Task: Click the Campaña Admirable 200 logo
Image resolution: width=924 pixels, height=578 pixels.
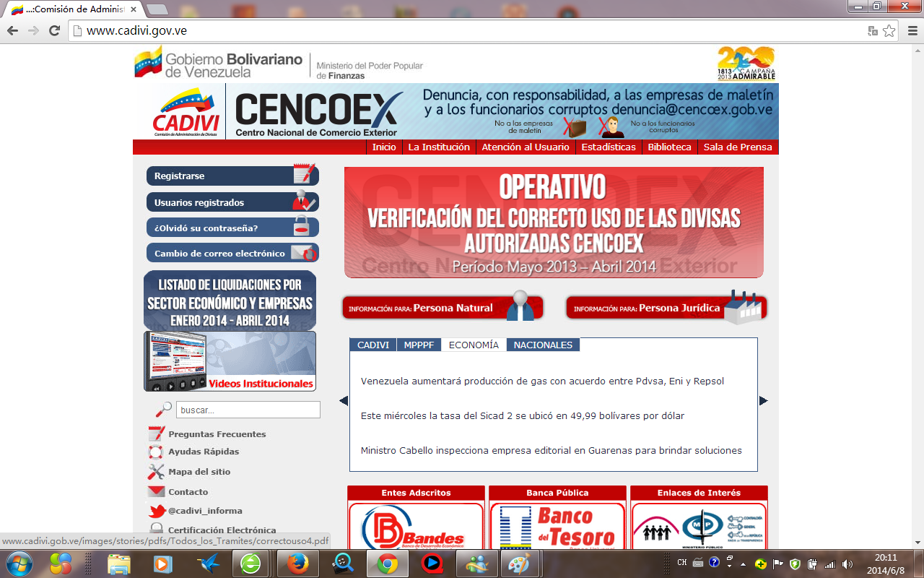Action: click(x=746, y=63)
